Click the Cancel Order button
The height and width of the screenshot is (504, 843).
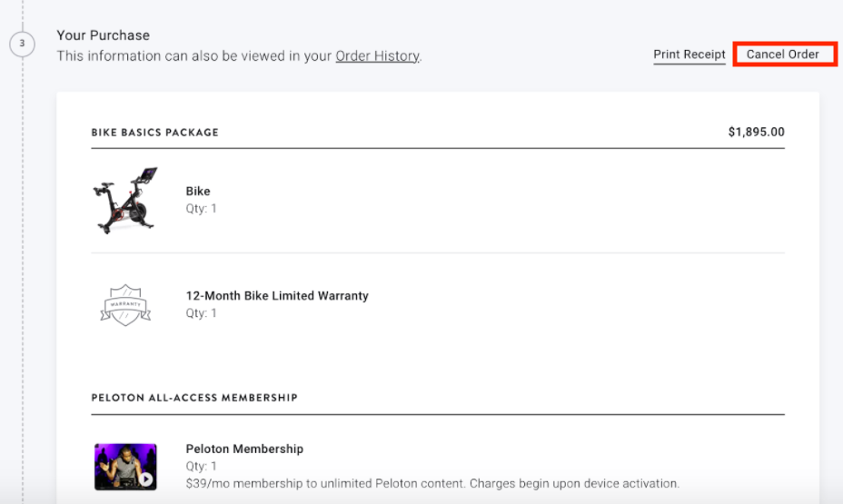(782, 54)
